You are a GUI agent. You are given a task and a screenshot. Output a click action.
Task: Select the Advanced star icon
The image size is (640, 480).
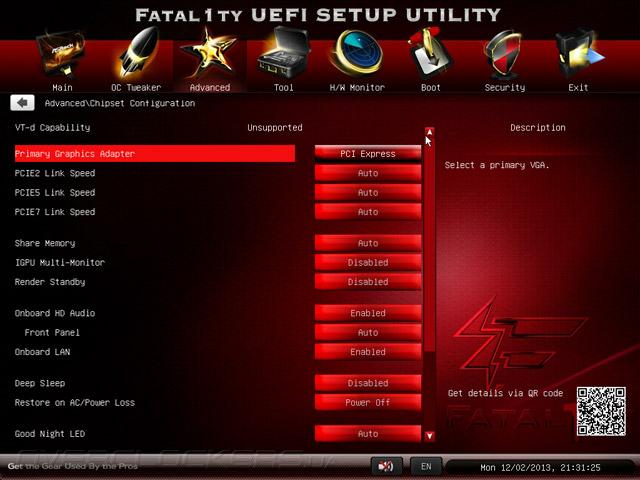(209, 53)
